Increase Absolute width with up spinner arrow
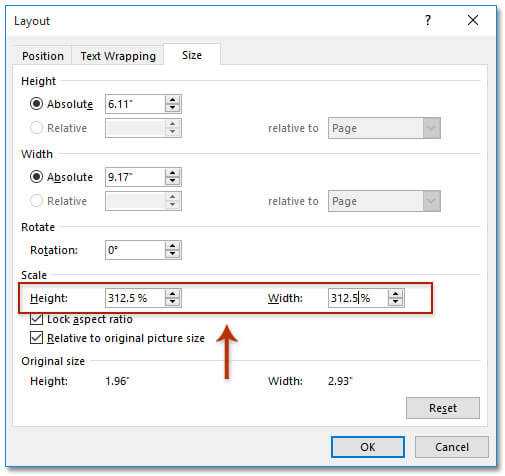 click(172, 173)
